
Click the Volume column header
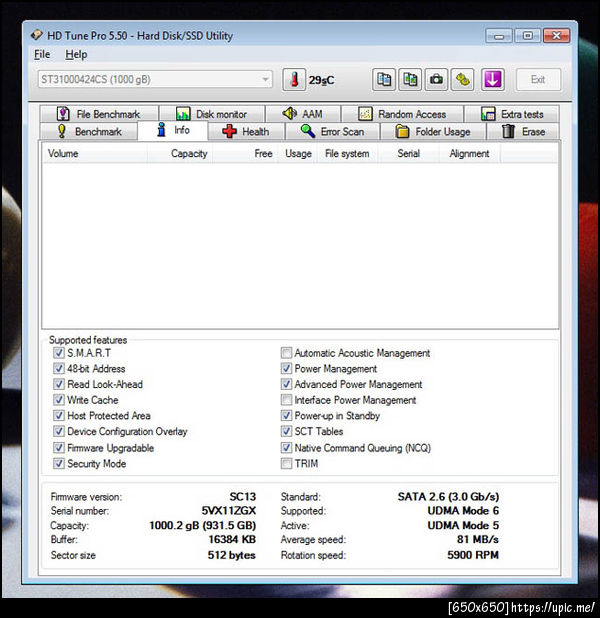[x=95, y=153]
